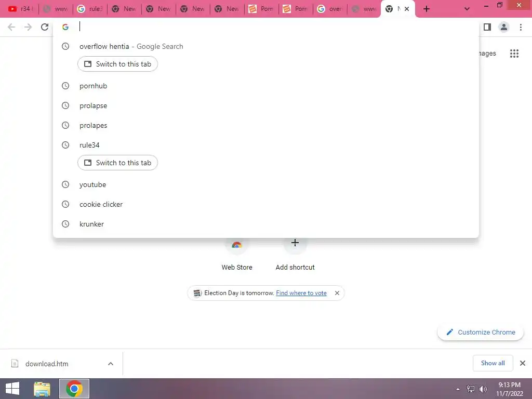Click the download.htm file icon

[15, 364]
